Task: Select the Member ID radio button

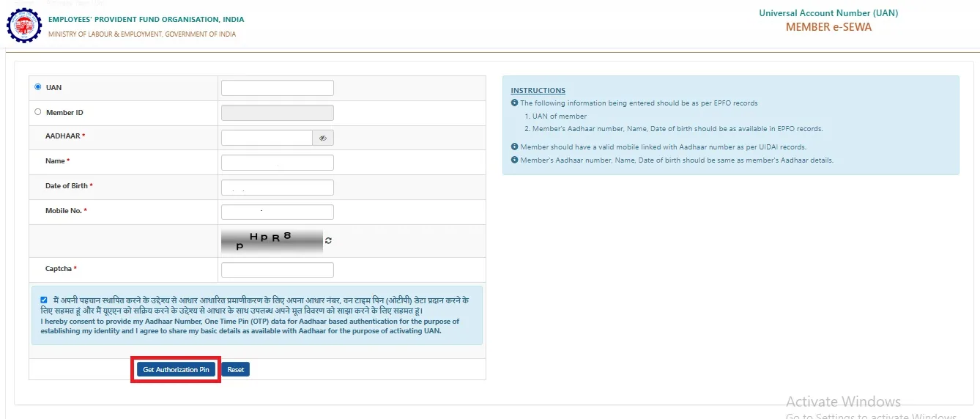Action: (x=38, y=112)
